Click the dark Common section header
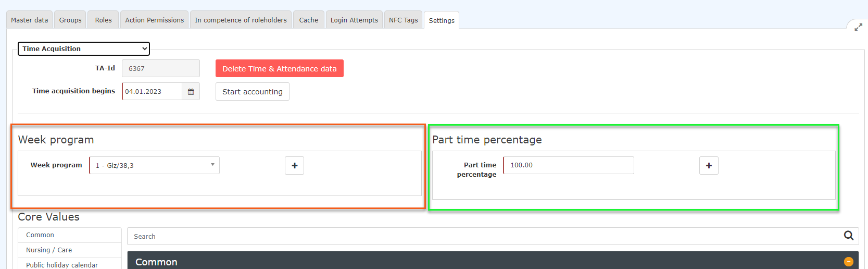 click(493, 261)
